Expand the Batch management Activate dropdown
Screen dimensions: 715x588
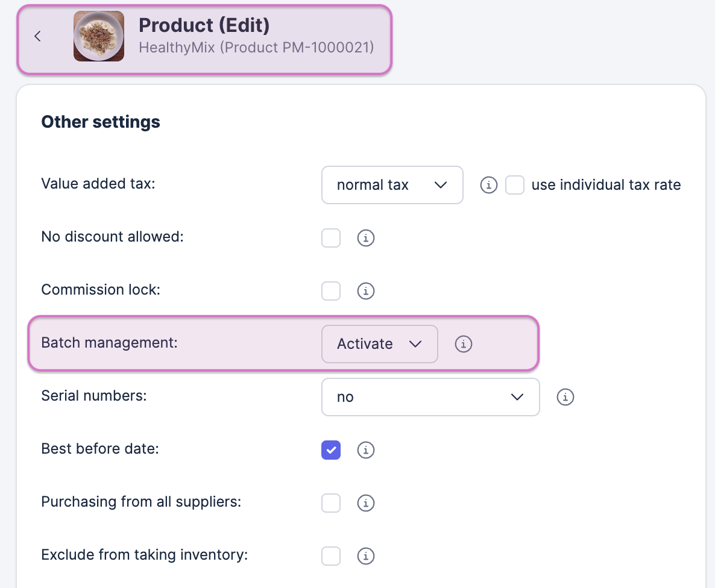pos(379,344)
